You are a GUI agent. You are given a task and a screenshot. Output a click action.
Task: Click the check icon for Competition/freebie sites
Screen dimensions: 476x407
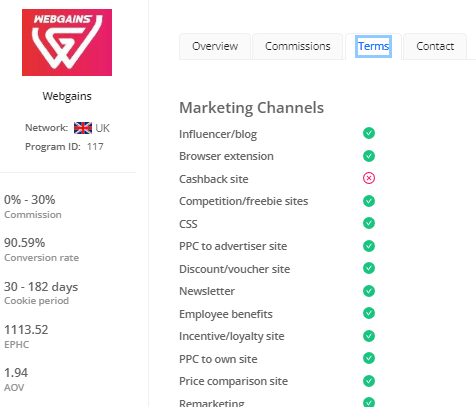369,201
